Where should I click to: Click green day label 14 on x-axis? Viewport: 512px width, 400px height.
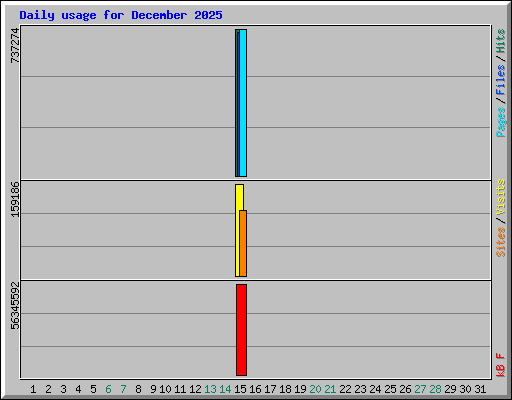coord(225,389)
